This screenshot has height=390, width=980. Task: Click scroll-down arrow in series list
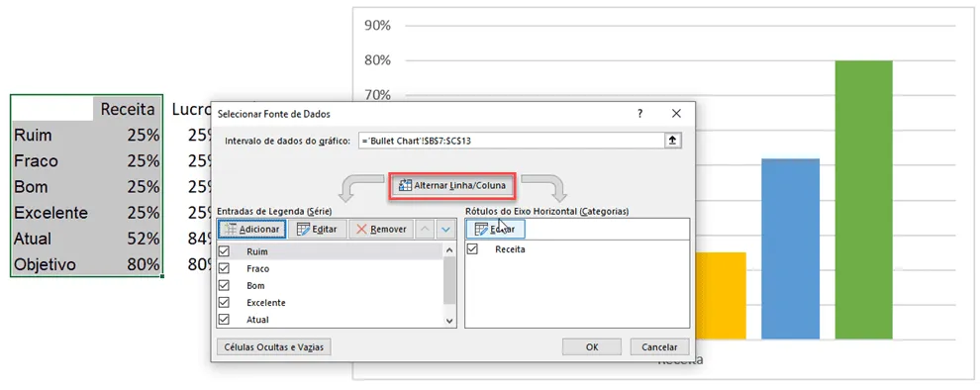pyautogui.click(x=449, y=321)
